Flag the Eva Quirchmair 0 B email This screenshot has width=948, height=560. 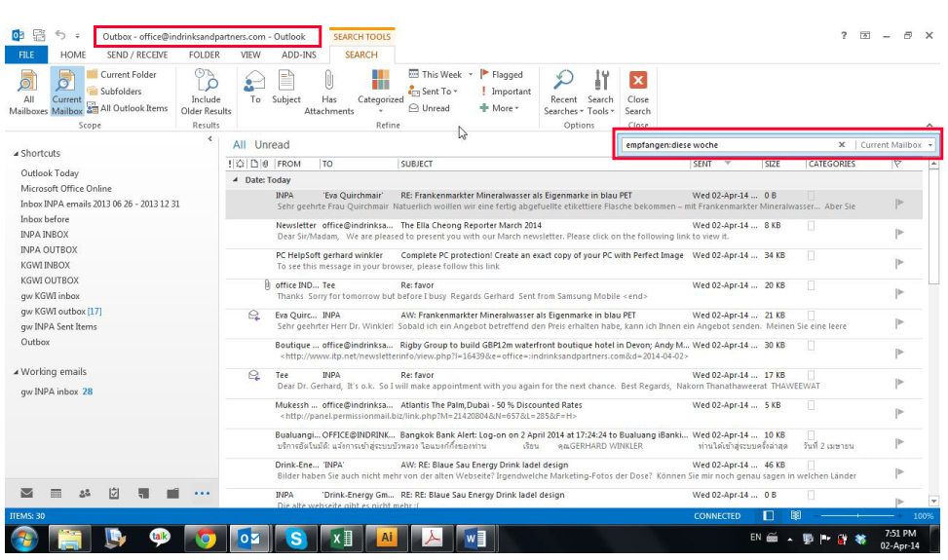coord(899,204)
